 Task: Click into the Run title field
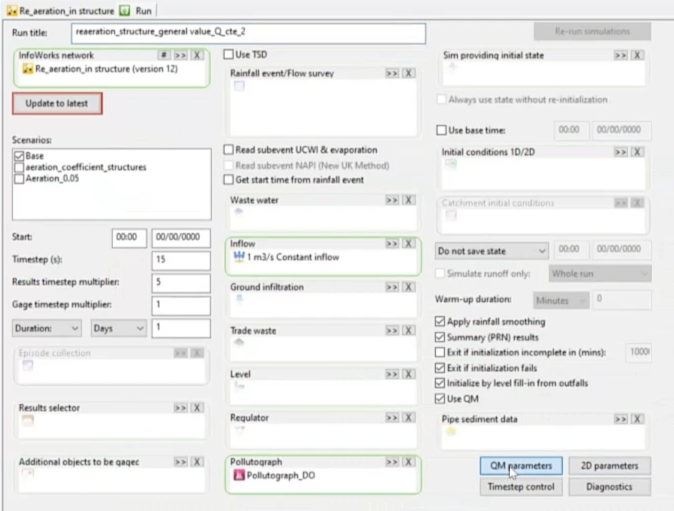point(248,34)
